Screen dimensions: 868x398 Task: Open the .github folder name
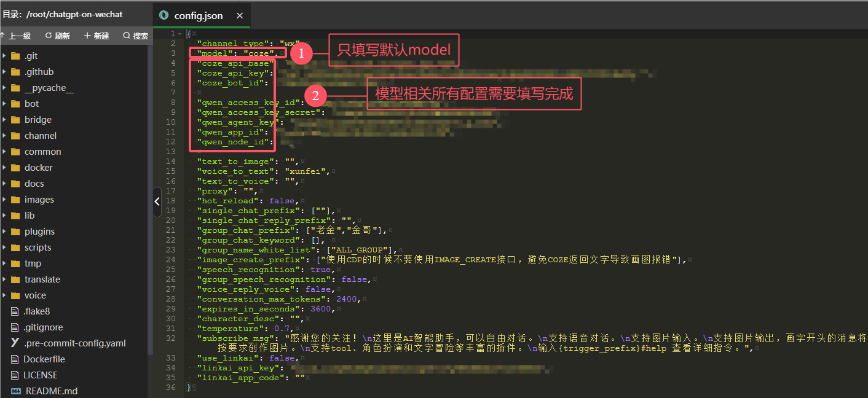(39, 72)
